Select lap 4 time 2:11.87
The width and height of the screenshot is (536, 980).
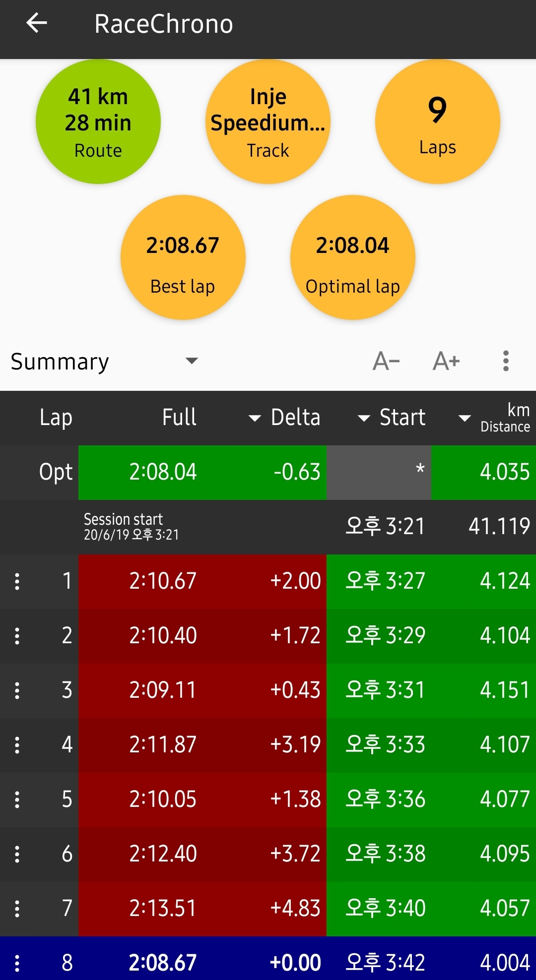pyautogui.click(x=163, y=745)
